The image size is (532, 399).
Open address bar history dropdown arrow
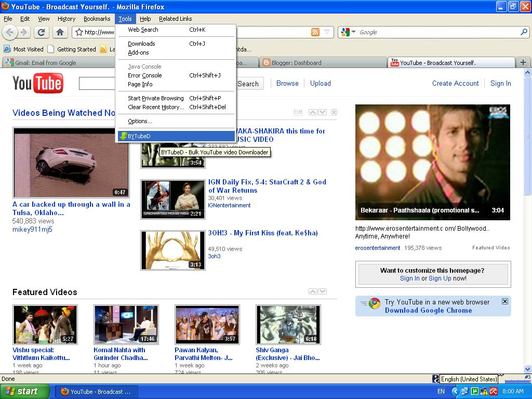pos(327,32)
